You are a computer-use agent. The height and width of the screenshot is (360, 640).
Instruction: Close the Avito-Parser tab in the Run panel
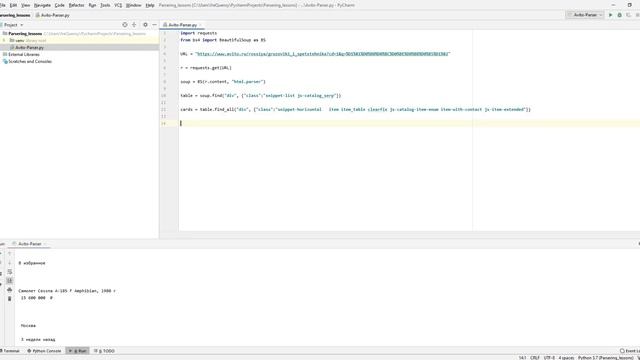click(x=45, y=244)
